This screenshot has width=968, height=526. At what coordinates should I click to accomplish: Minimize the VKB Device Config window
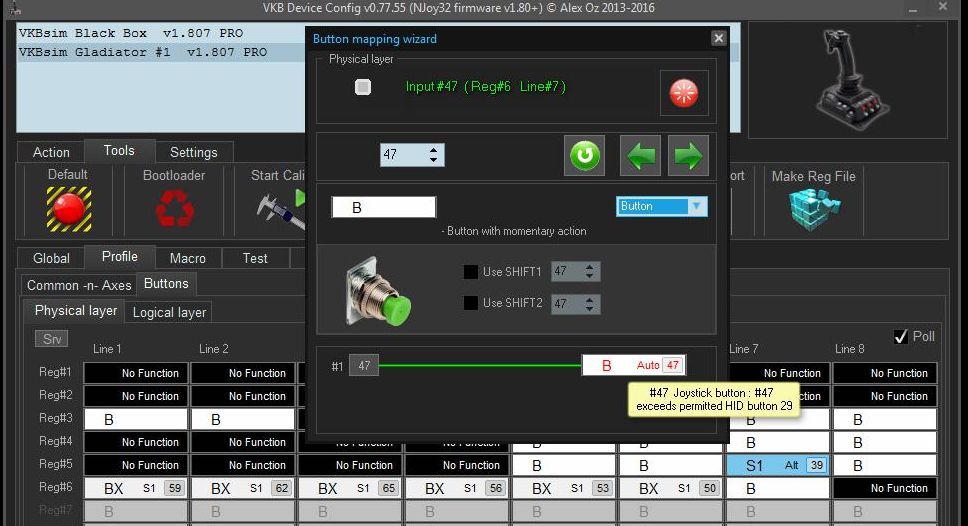tap(913, 8)
